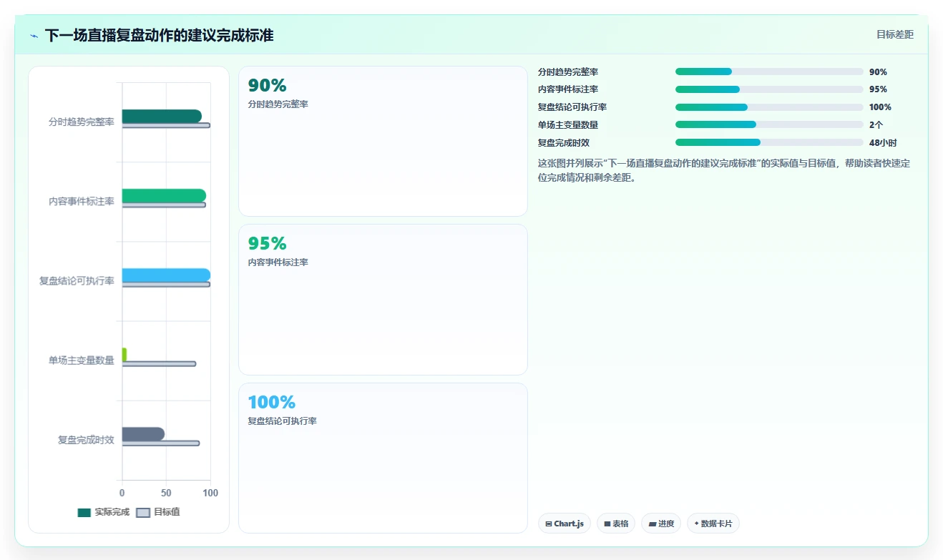The image size is (943, 560).
Task: Select the 进度 tag
Action: [661, 524]
